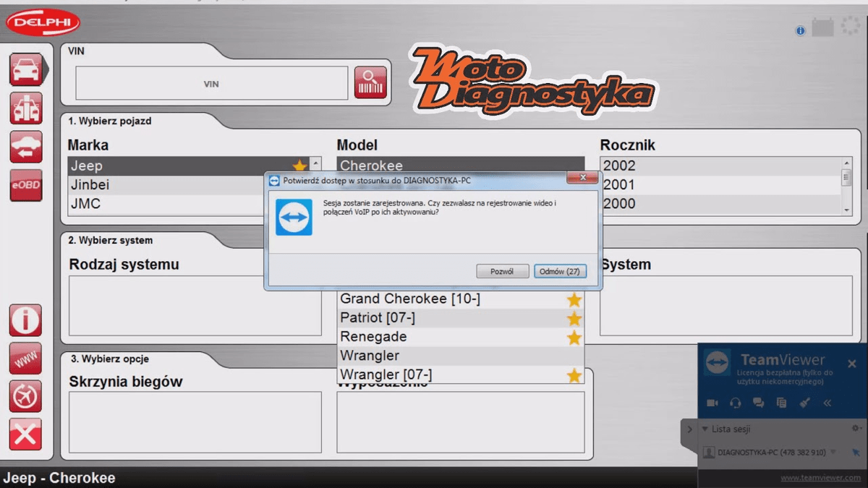Click the System list box
Image resolution: width=868 pixels, height=488 pixels.
pyautogui.click(x=726, y=306)
